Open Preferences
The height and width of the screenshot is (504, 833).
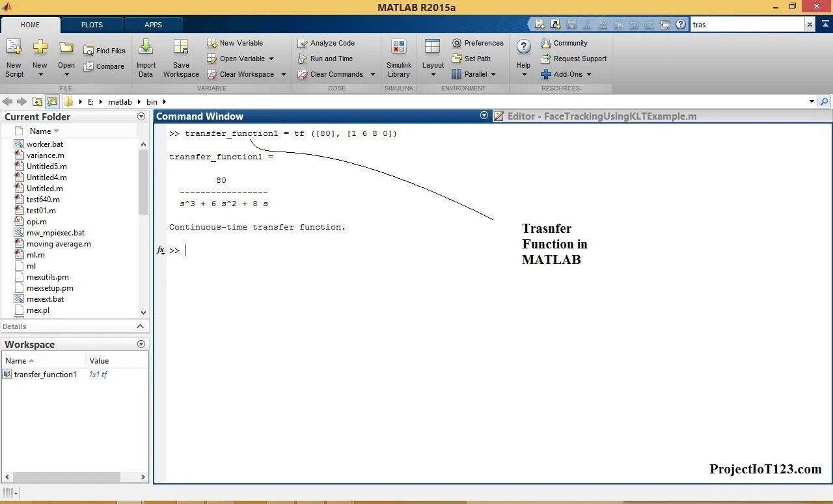(x=478, y=43)
